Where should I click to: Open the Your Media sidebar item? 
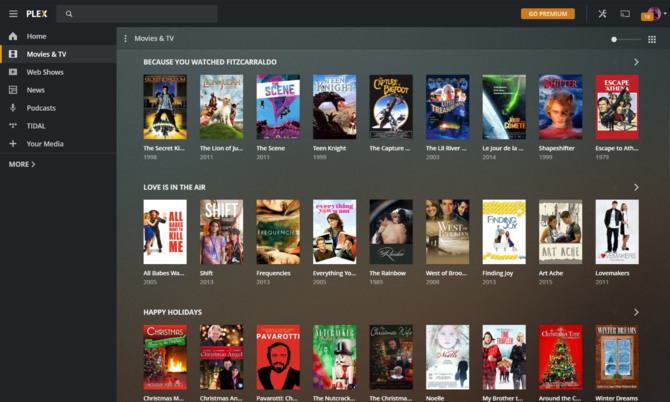click(x=58, y=144)
